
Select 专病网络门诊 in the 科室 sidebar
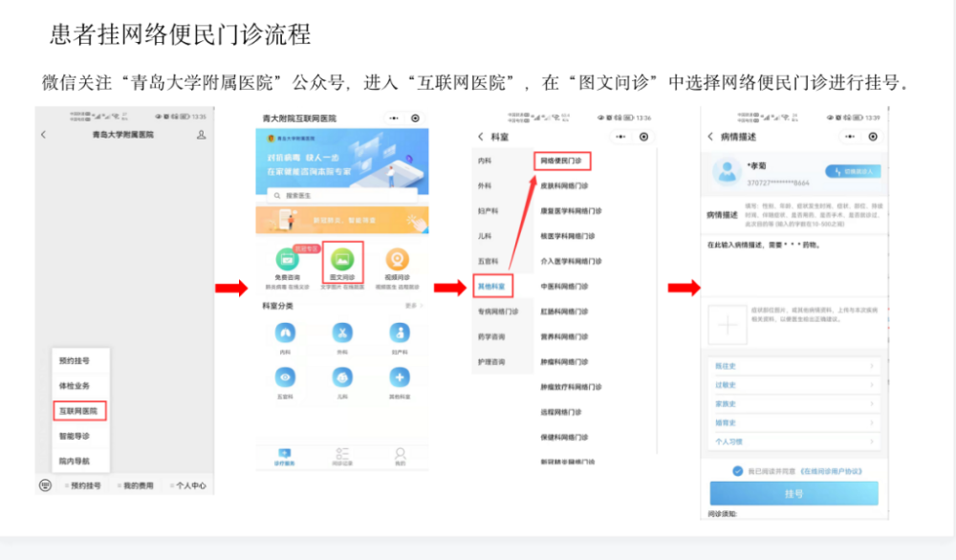pos(498,312)
